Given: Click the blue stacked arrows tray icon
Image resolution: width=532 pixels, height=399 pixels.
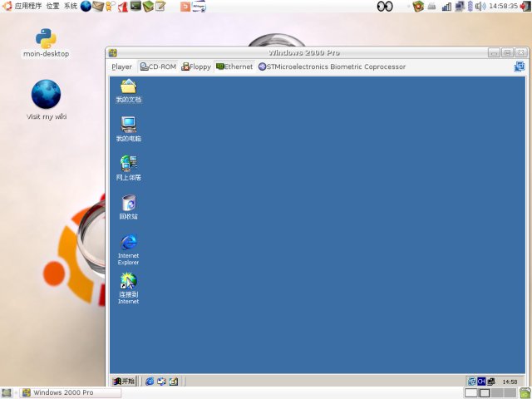Looking at the screenshot, I should point(470,6).
